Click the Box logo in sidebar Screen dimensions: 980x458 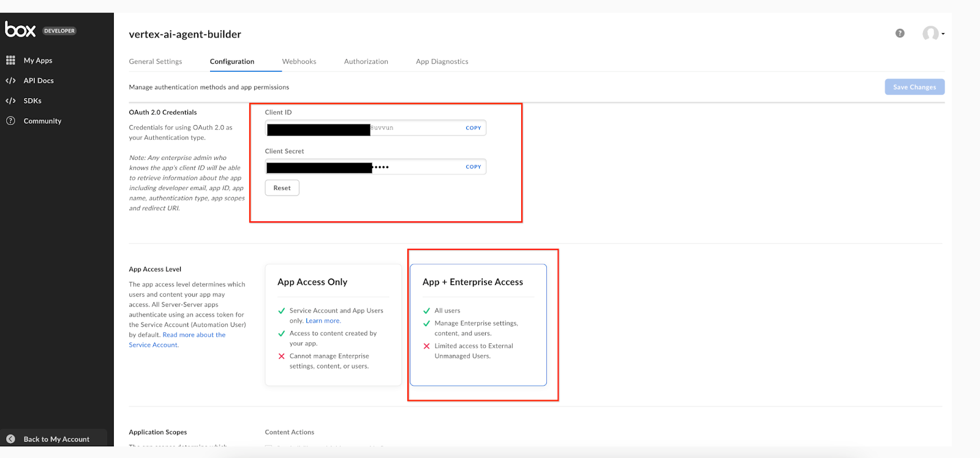20,29
